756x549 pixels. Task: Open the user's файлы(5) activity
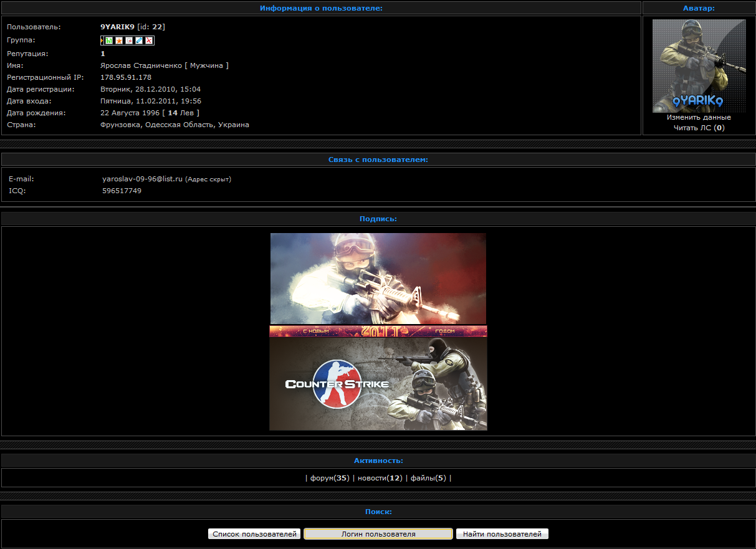[428, 478]
